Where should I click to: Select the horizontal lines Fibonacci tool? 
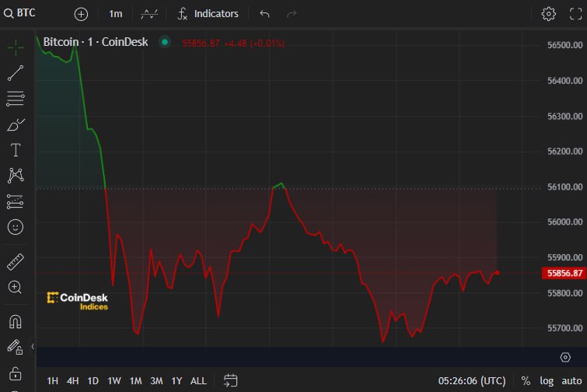(16, 99)
